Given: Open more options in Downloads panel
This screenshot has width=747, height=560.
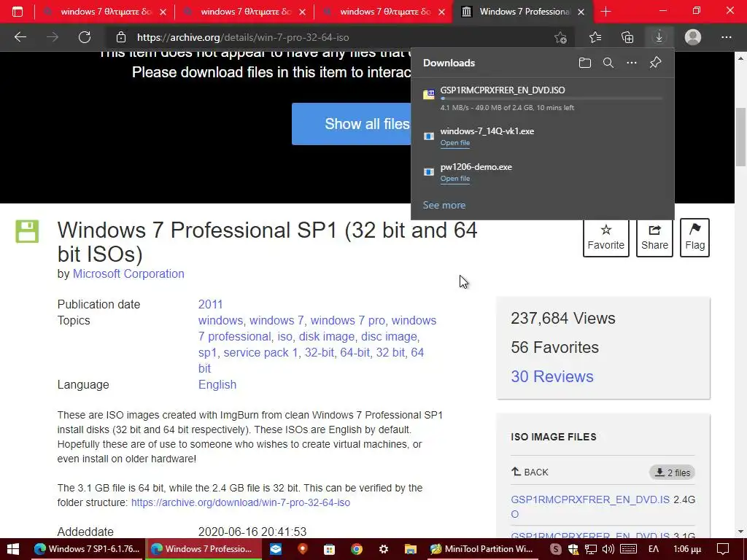Looking at the screenshot, I should click(631, 63).
